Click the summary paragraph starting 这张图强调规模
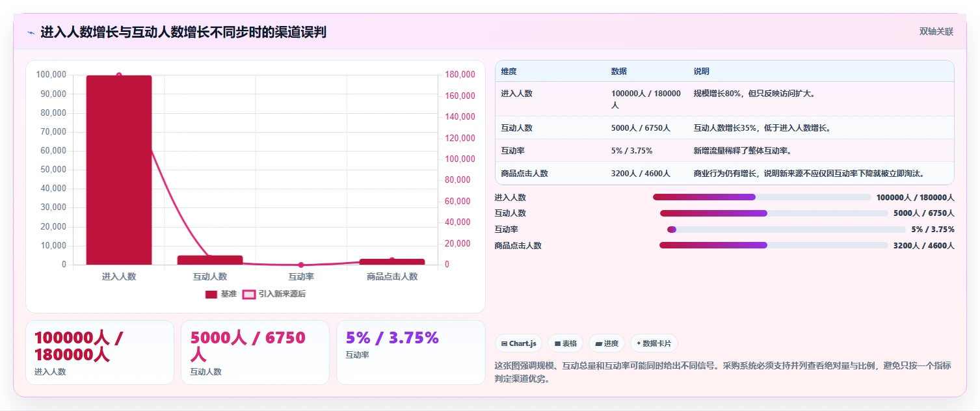This screenshot has width=980, height=411. tap(723, 373)
